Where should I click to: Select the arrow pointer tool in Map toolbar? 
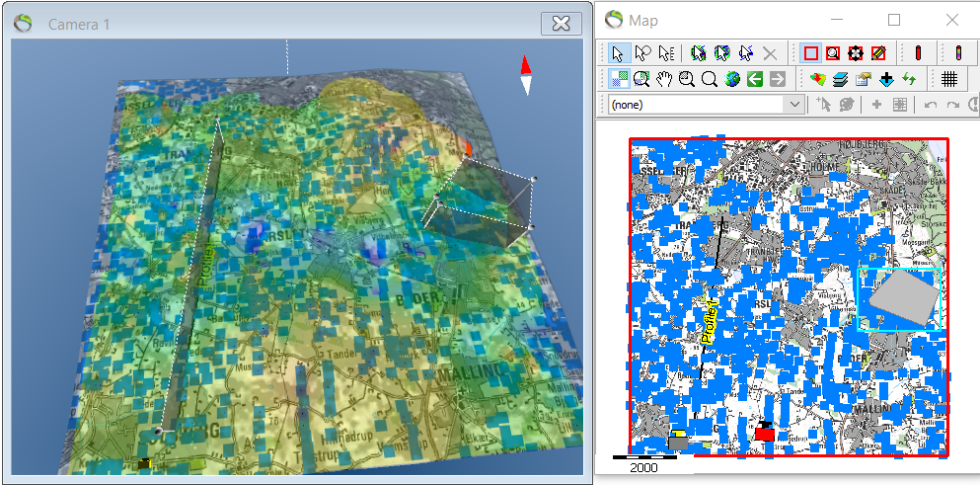(x=619, y=53)
